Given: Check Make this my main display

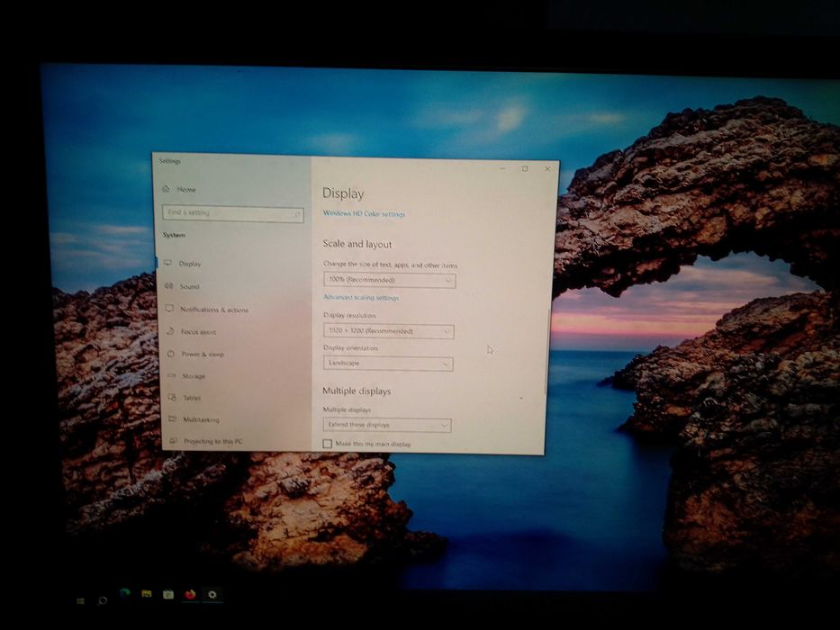Looking at the screenshot, I should pyautogui.click(x=328, y=444).
